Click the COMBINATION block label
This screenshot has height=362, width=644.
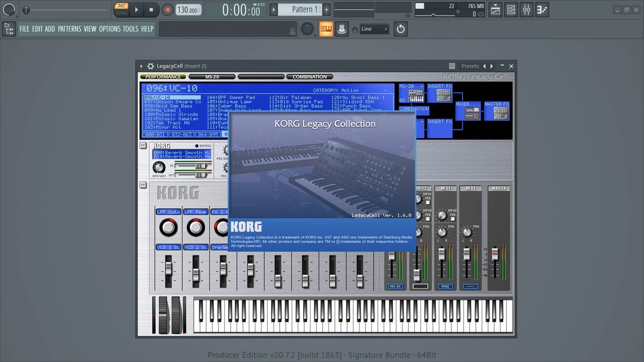[414, 109]
